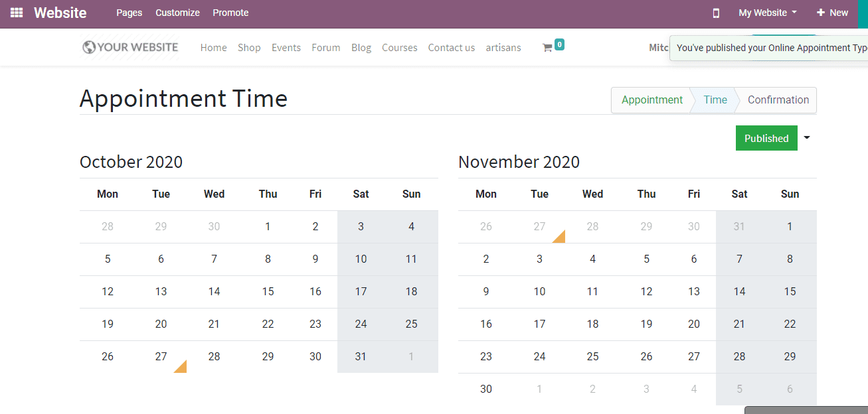The width and height of the screenshot is (868, 414).
Task: Open the Shop link
Action: 249,48
